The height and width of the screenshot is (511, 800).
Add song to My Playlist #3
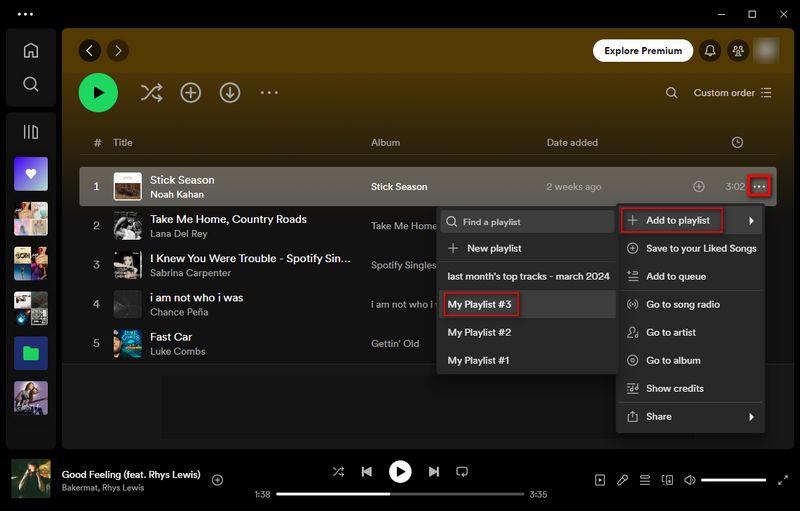pyautogui.click(x=527, y=304)
